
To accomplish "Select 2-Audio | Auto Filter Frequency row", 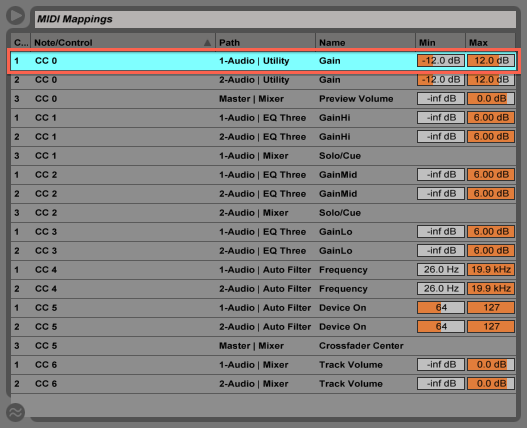I will 264,289.
